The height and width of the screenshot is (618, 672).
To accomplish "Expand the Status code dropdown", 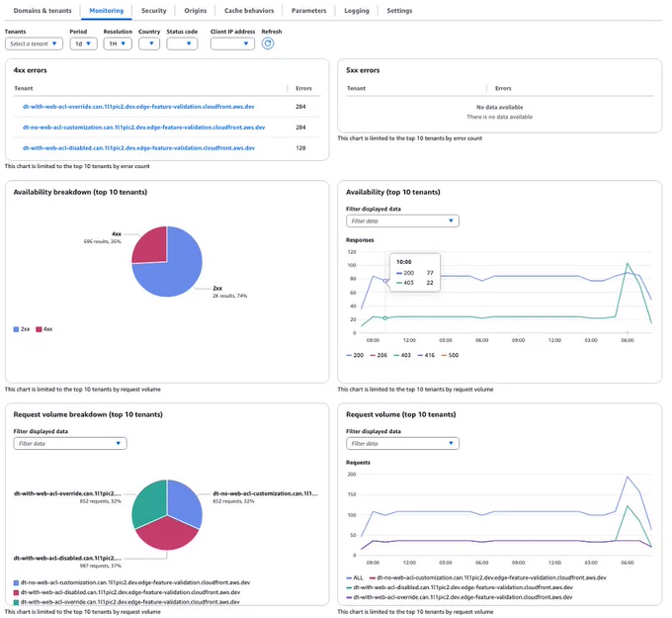I will pyautogui.click(x=182, y=44).
